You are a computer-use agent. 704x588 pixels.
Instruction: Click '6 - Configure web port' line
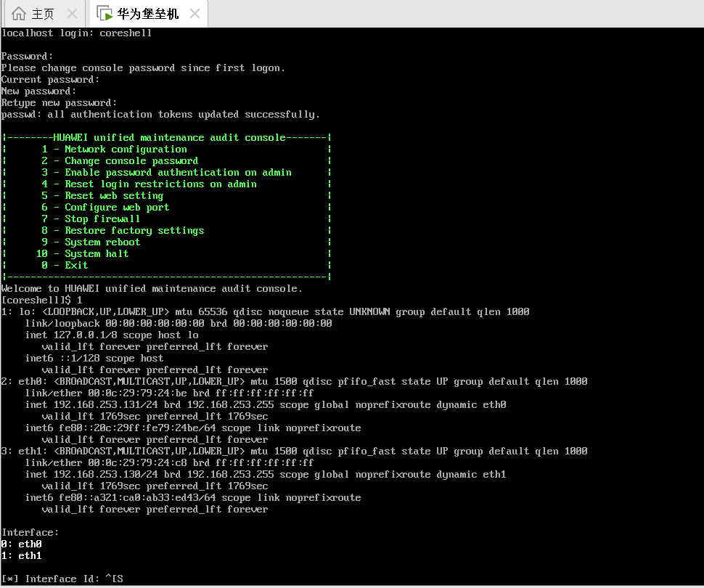[x=105, y=207]
